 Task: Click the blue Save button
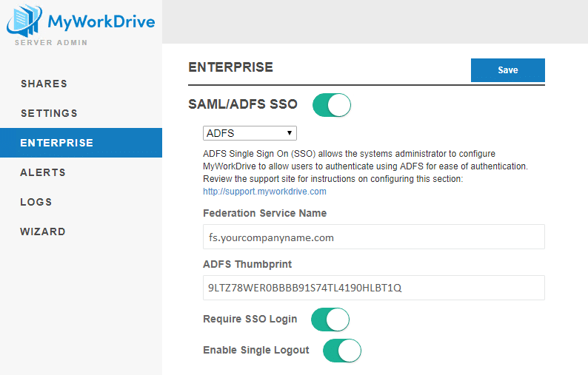point(507,70)
